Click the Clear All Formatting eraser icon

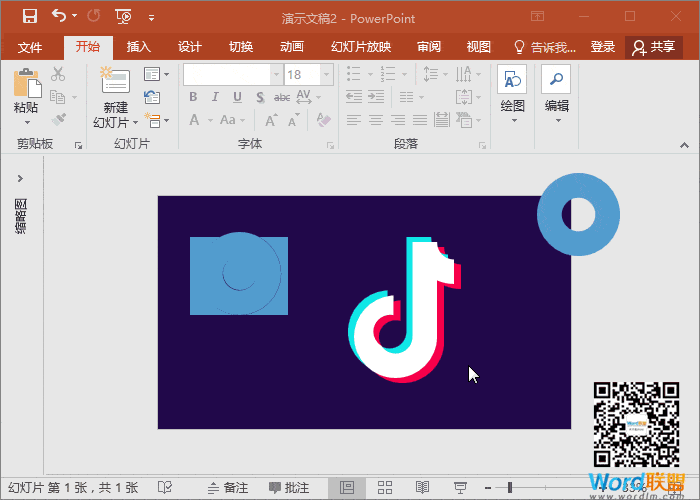click(323, 120)
